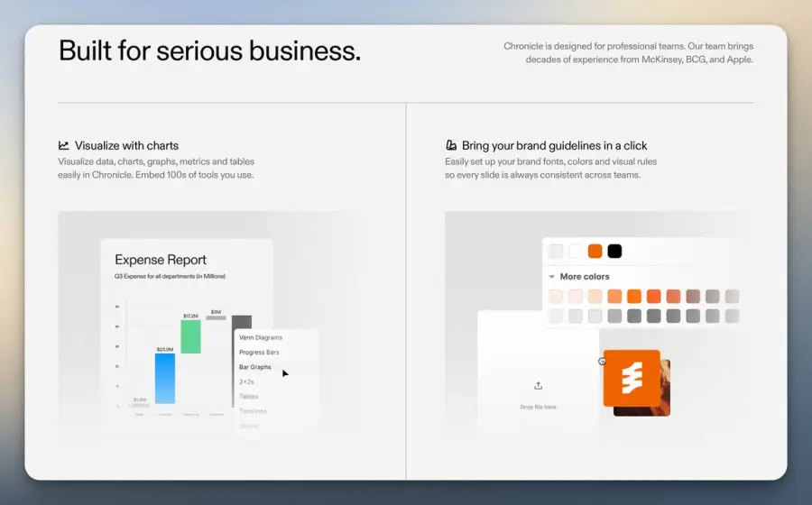Pick Tables in the chart menu
The width and height of the screenshot is (812, 505).
(x=249, y=397)
